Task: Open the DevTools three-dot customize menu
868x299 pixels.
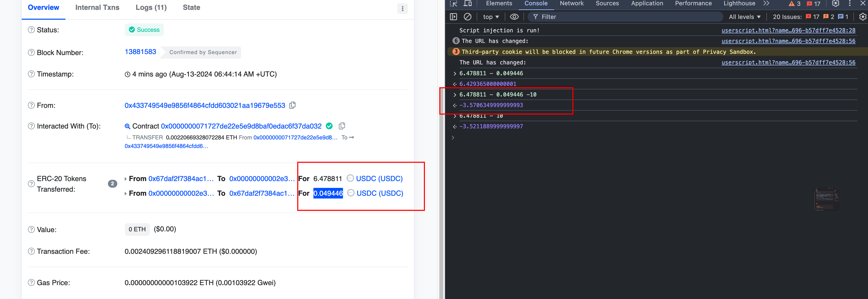Action: click(850, 3)
